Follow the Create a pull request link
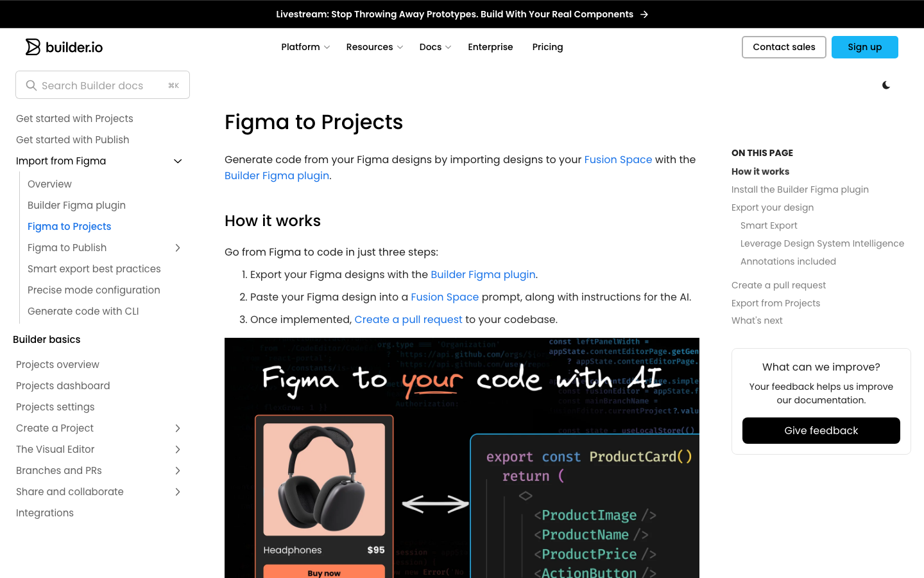Image resolution: width=924 pixels, height=578 pixels. tap(408, 319)
